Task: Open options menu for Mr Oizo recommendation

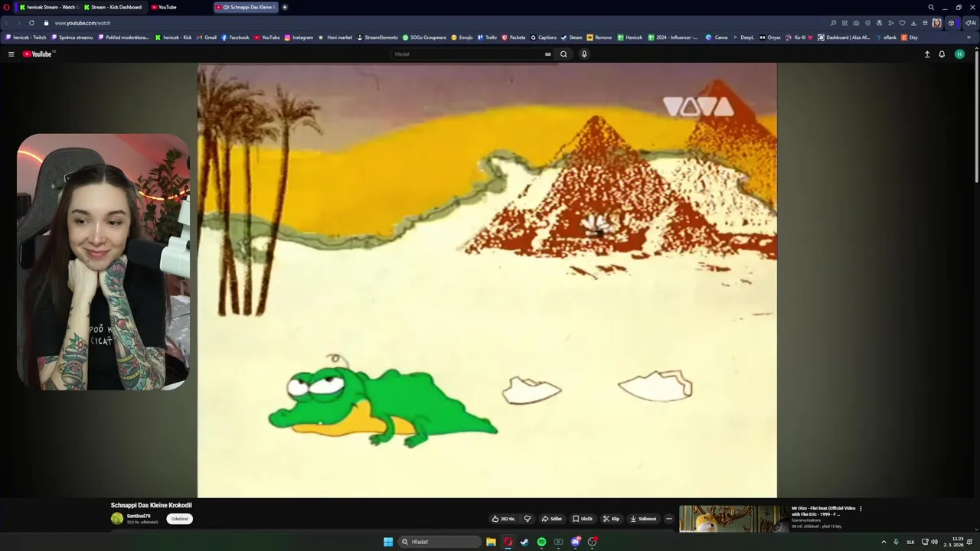Action: 861,509
